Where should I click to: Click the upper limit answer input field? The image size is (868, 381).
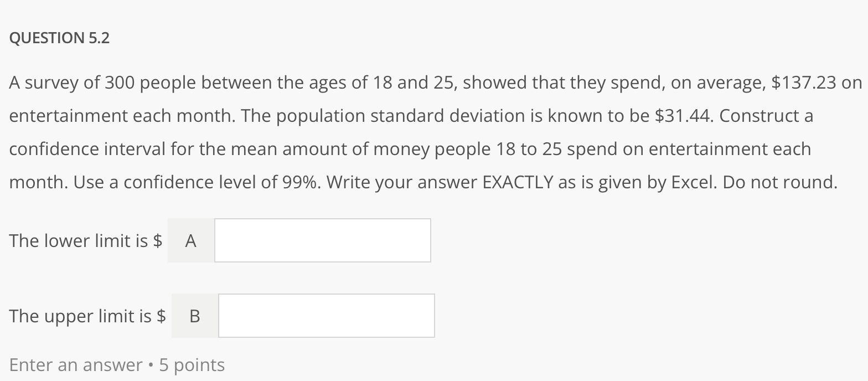pyautogui.click(x=326, y=315)
